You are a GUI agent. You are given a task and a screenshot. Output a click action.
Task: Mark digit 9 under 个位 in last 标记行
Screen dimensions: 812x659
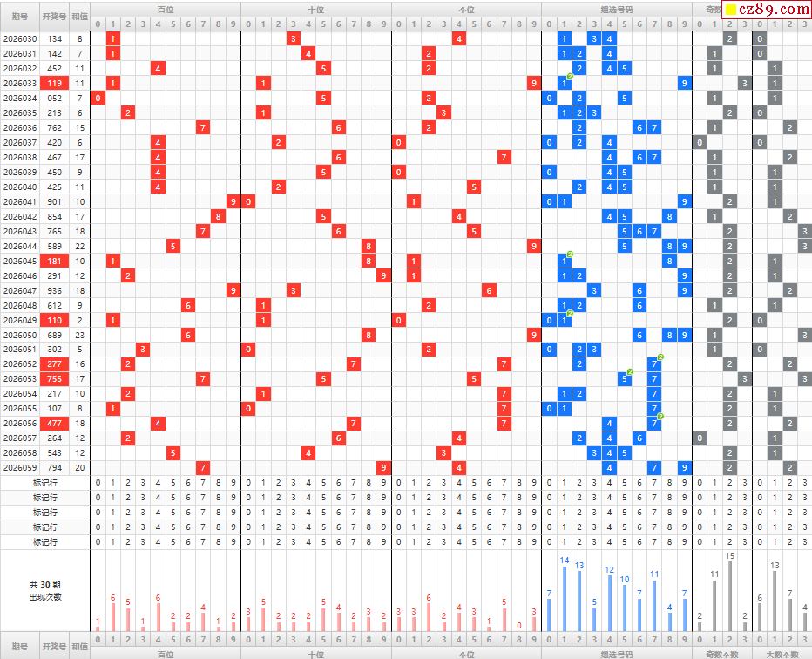click(x=533, y=541)
